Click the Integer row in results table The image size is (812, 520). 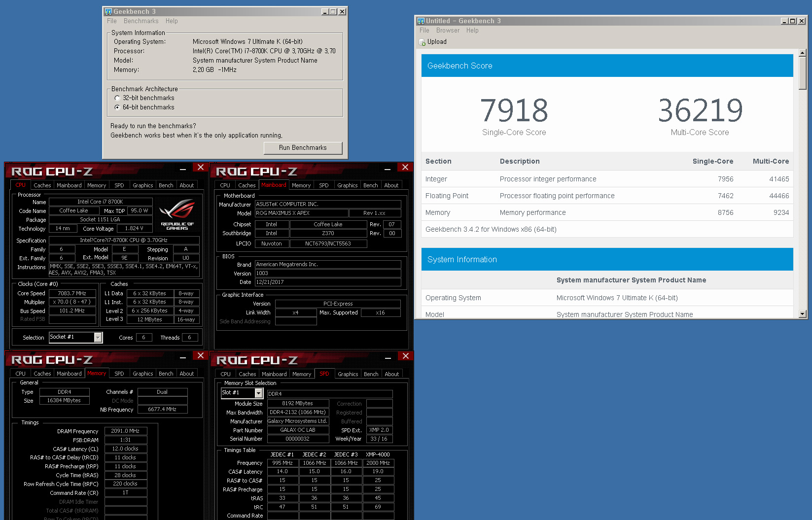tap(607, 179)
